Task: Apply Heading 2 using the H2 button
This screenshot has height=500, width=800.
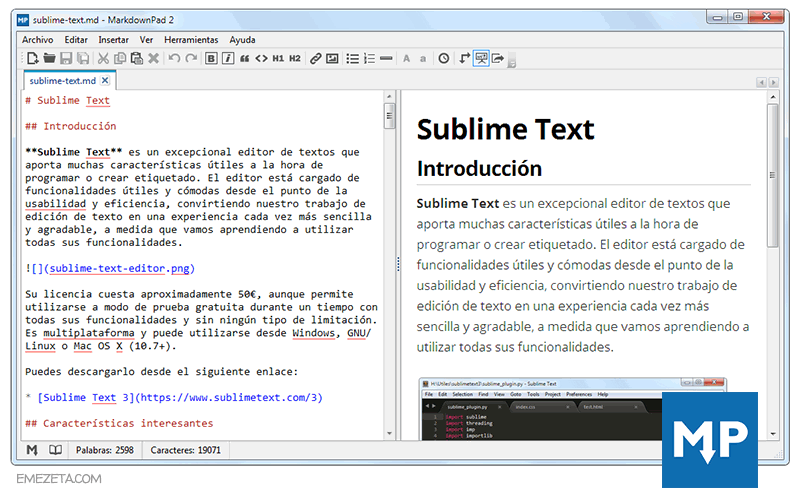Action: (295, 59)
